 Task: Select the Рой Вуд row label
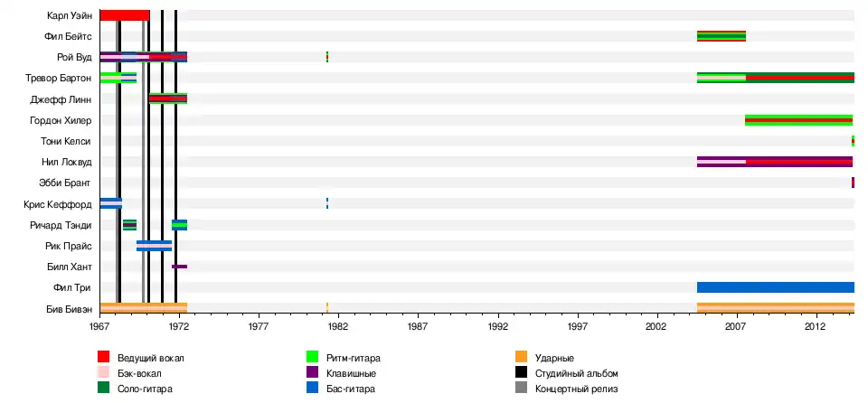tap(75, 58)
